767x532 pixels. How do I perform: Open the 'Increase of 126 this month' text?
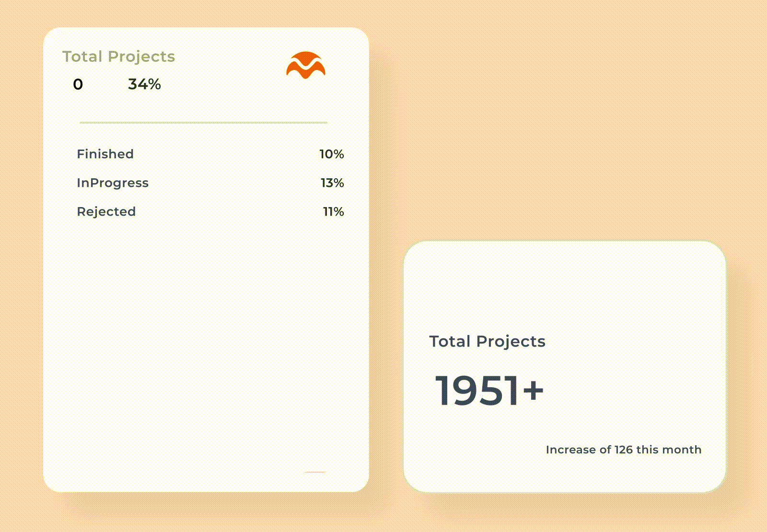pos(623,450)
